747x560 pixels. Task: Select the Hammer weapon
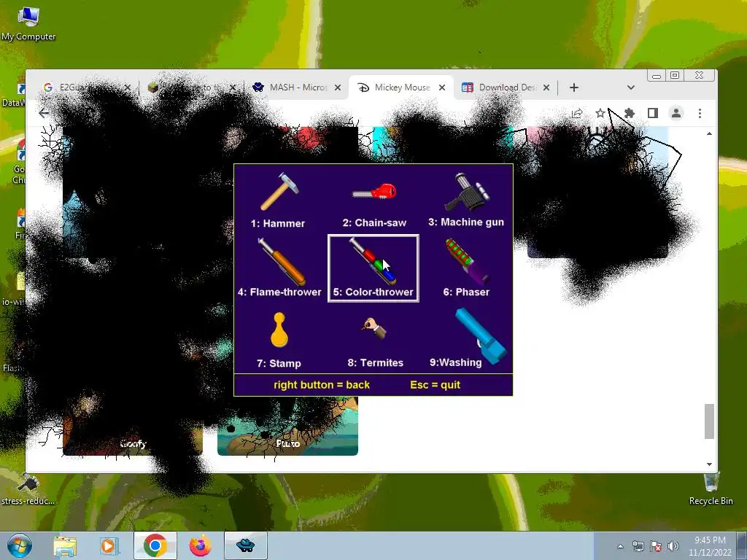279,200
